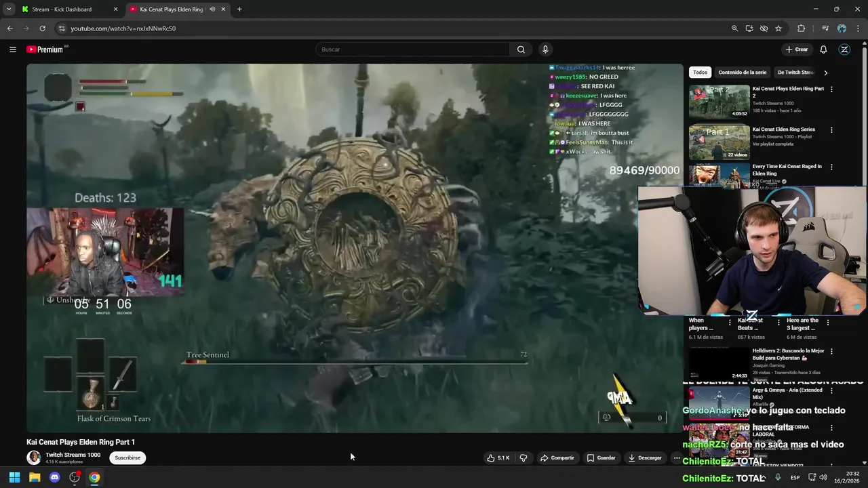Open options for Every Time Kai Cenat Raged
The width and height of the screenshot is (868, 488).
pos(831,167)
